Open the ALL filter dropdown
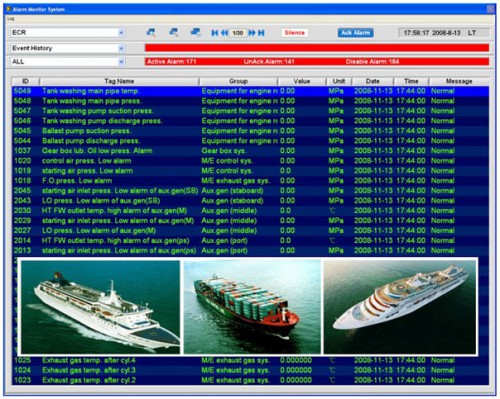Image resolution: width=500 pixels, height=399 pixels. (121, 62)
